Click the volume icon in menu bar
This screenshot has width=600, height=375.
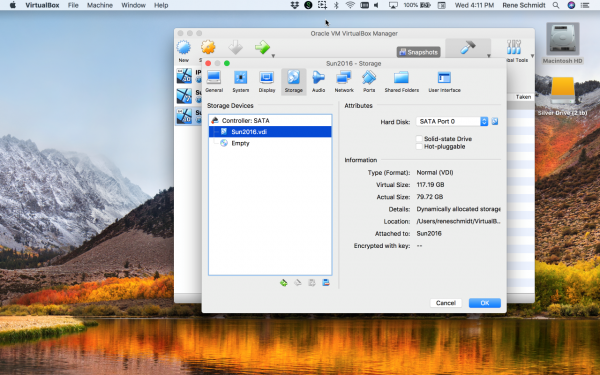[377, 5]
